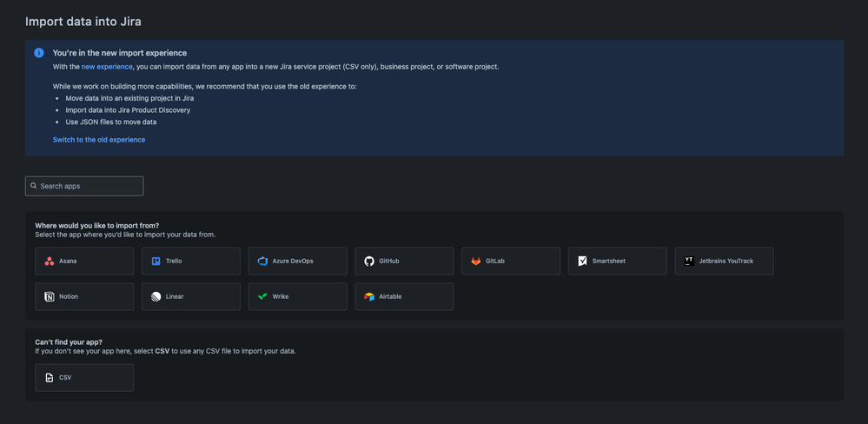Click the Linear logo icon
868x424 pixels.
pos(156,296)
